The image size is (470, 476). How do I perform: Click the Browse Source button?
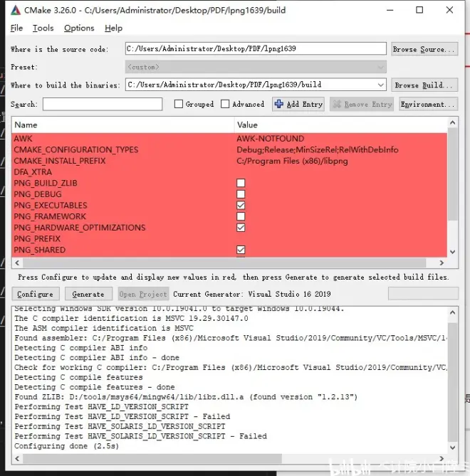[x=424, y=49]
